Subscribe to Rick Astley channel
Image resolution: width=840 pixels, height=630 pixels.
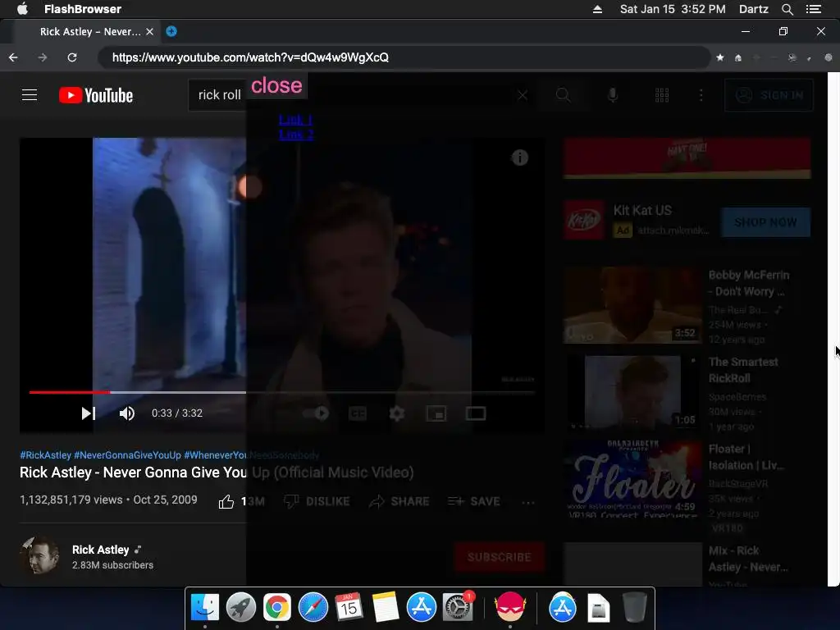[500, 557]
